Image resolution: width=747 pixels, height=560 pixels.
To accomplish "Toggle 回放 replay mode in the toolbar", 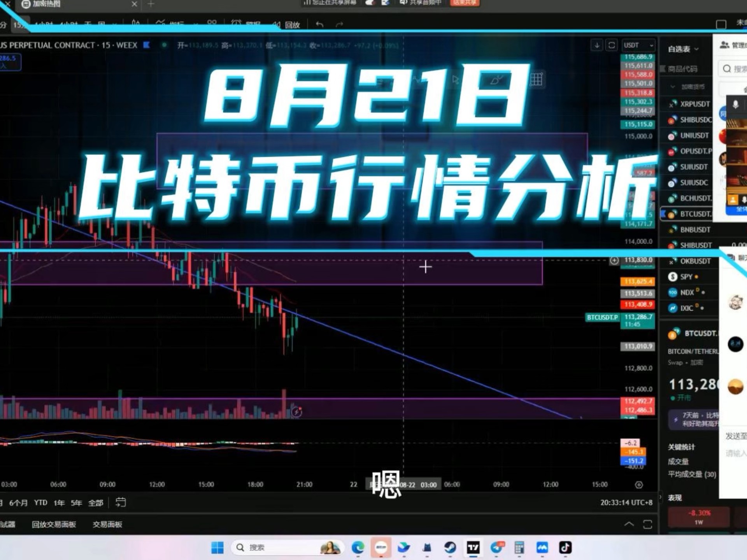I will click(x=292, y=24).
